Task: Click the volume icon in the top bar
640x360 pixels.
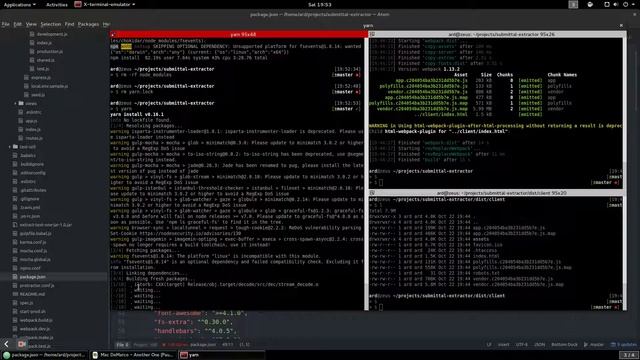Action: point(616,4)
